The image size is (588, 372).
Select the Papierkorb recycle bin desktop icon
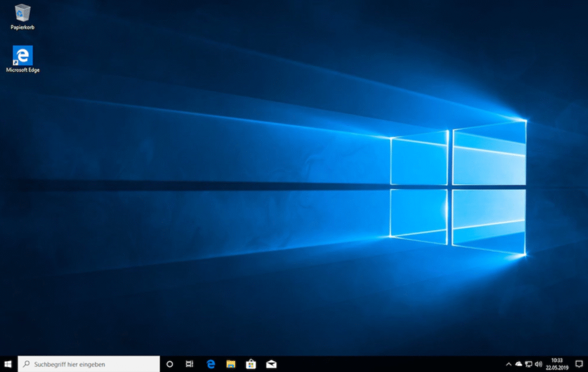(22, 13)
